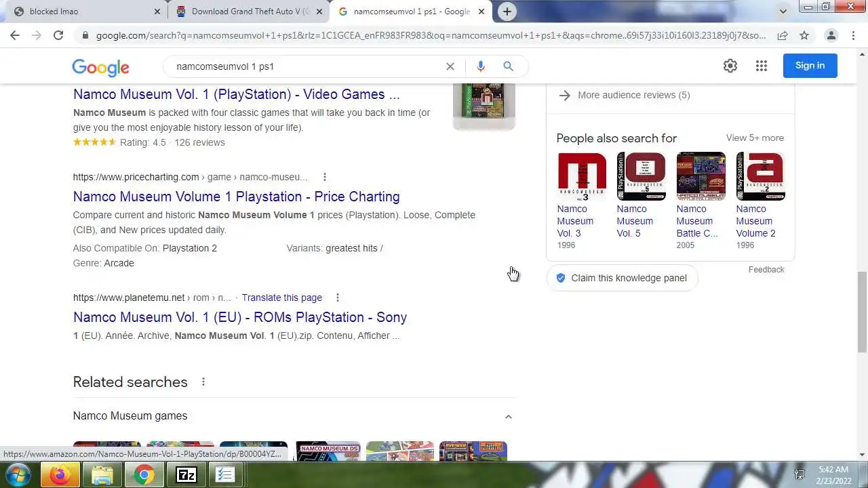This screenshot has height=488, width=868.
Task: Click the 126 reviews rating text
Action: tap(199, 142)
